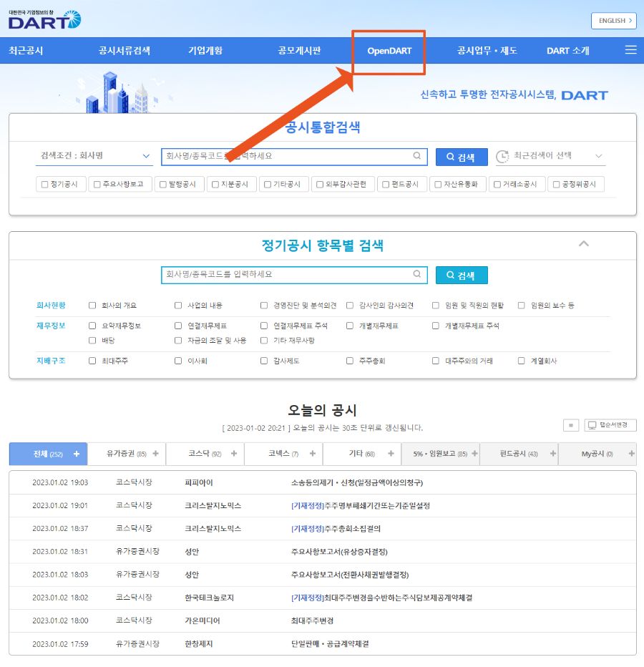Viewport: 644px width, 667px height.
Task: Click plus icon on 코스닥 tab
Action: tap(234, 454)
